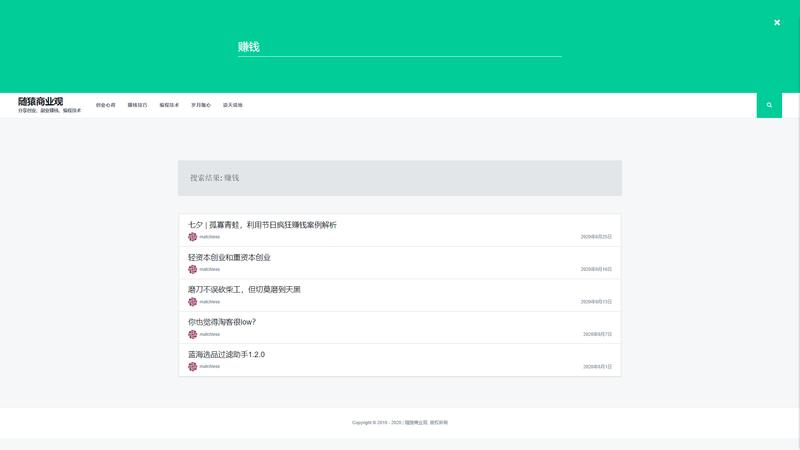800x450 pixels.
Task: Open article 七夕 | 孤寡青蛙 节日赚钱案例解析
Action: pos(262,225)
